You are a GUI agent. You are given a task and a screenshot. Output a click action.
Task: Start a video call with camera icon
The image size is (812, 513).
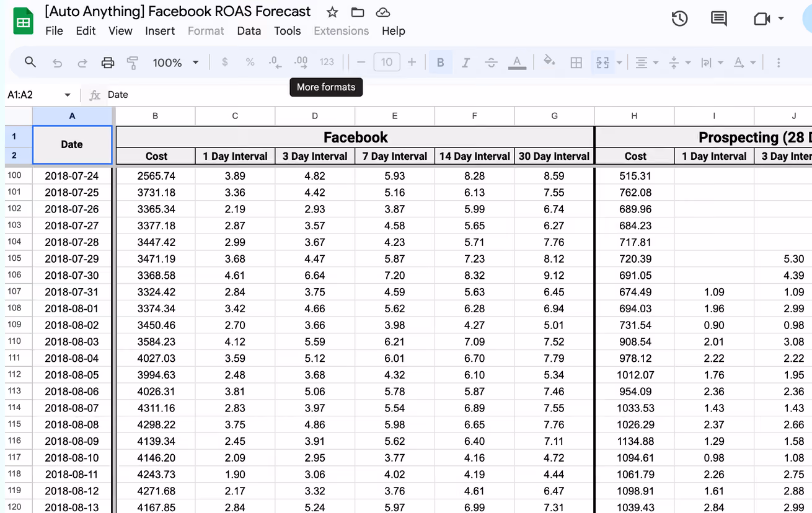click(761, 19)
